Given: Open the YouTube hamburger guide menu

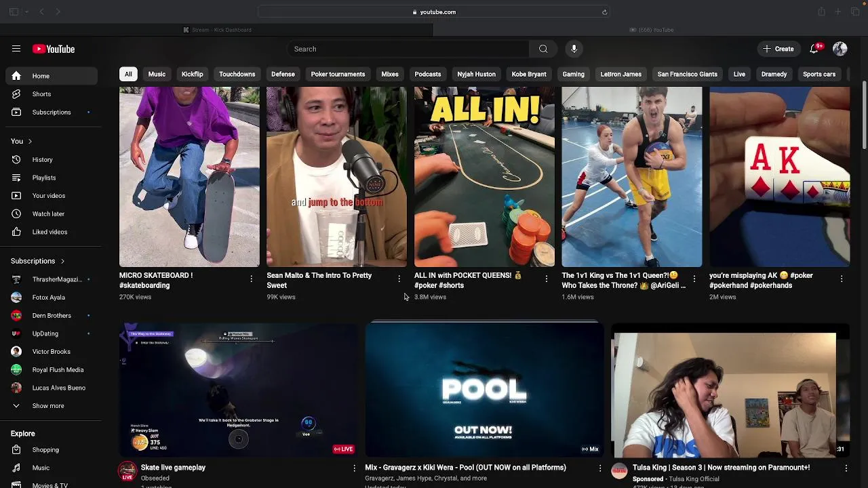Looking at the screenshot, I should (16, 49).
